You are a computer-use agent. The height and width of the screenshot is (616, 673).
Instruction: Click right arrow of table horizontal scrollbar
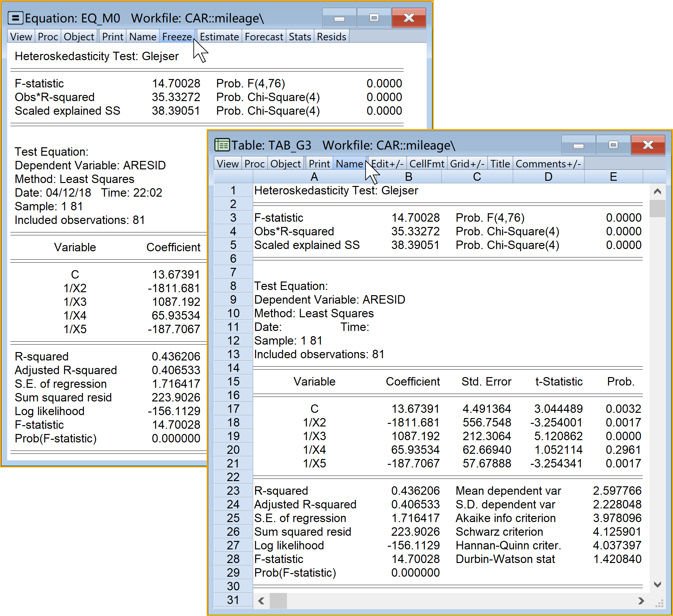pyautogui.click(x=641, y=601)
